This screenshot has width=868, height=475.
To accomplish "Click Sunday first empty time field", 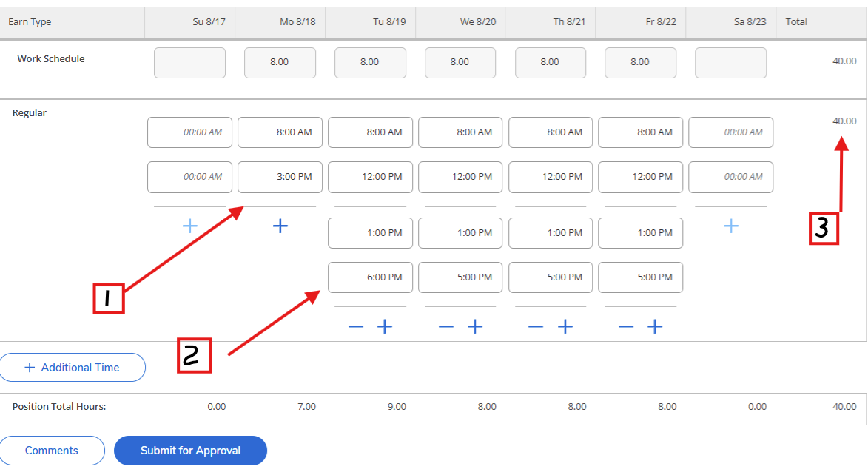I will (189, 132).
